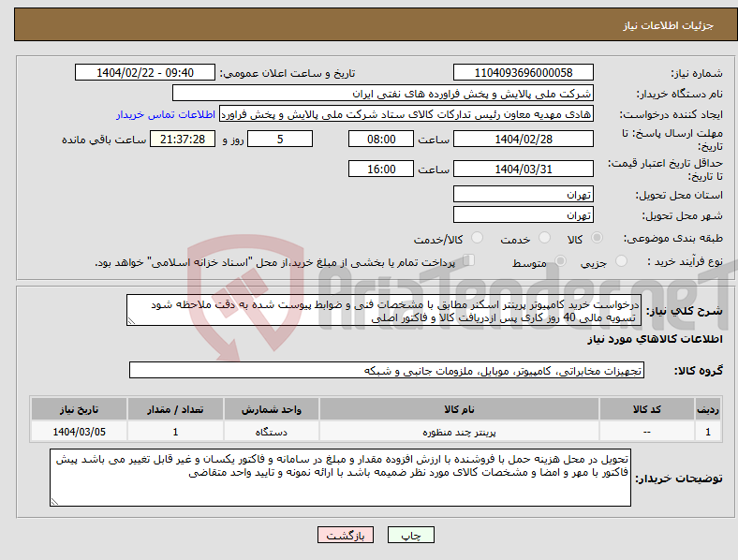Open اطلاعات تماس خریدار link
Image resolution: width=738 pixels, height=560 pixels.
coord(166,114)
